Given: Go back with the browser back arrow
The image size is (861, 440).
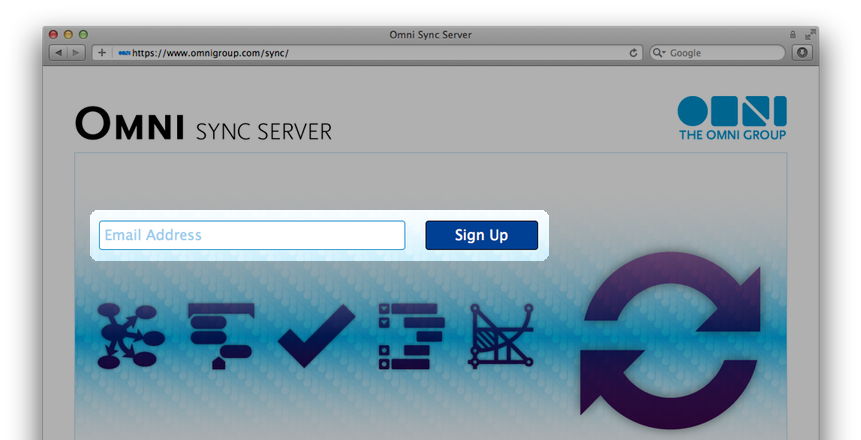Looking at the screenshot, I should [x=58, y=53].
